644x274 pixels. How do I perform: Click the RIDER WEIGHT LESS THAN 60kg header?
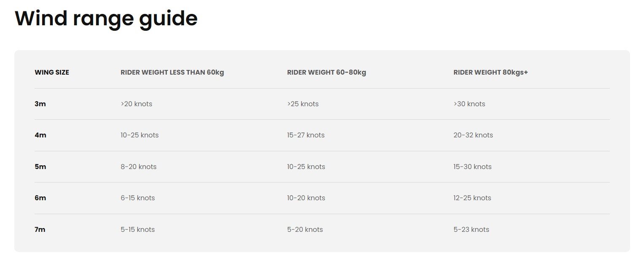click(172, 73)
